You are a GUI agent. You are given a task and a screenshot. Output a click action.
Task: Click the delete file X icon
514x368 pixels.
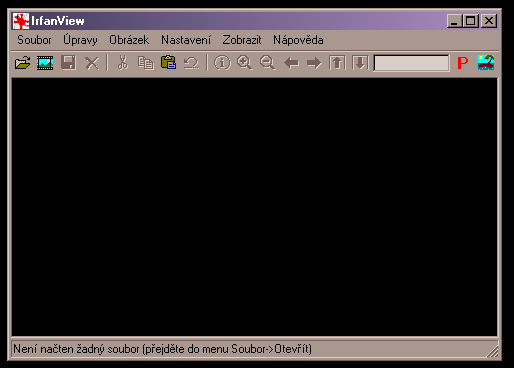tap(92, 63)
